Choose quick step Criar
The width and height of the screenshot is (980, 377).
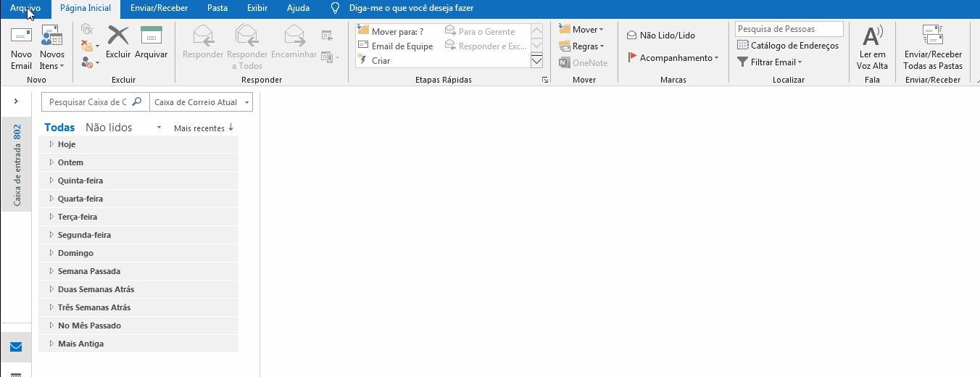374,60
